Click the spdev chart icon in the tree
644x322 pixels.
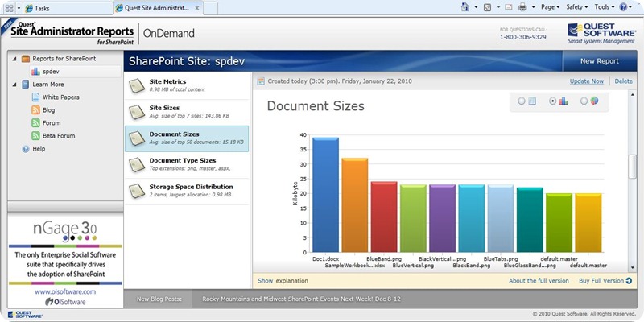[x=35, y=72]
